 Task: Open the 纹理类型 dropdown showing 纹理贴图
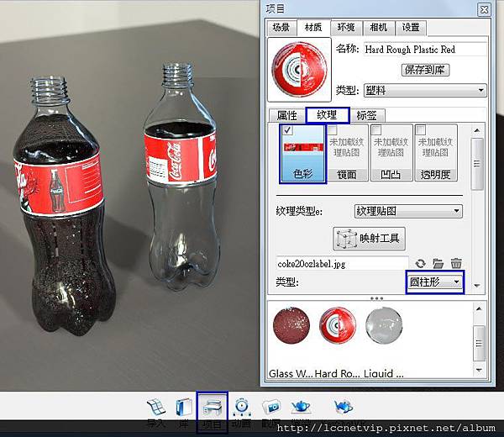(408, 211)
